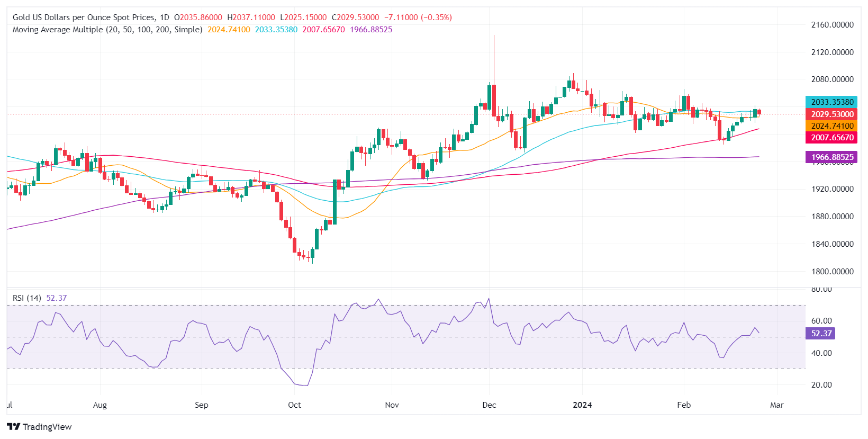Click the Dec label on time axis
The width and height of the screenshot is (868, 439).
pos(489,405)
